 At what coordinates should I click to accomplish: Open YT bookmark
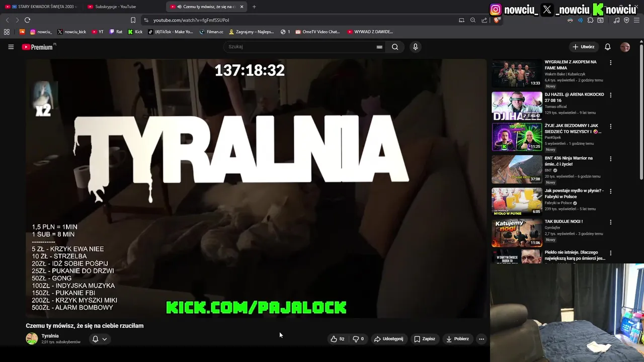(98, 32)
